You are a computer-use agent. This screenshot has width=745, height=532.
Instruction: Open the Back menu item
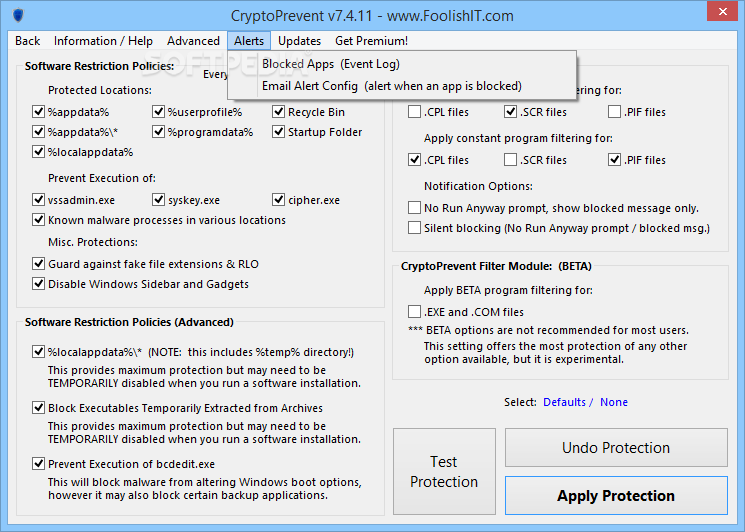[x=28, y=41]
